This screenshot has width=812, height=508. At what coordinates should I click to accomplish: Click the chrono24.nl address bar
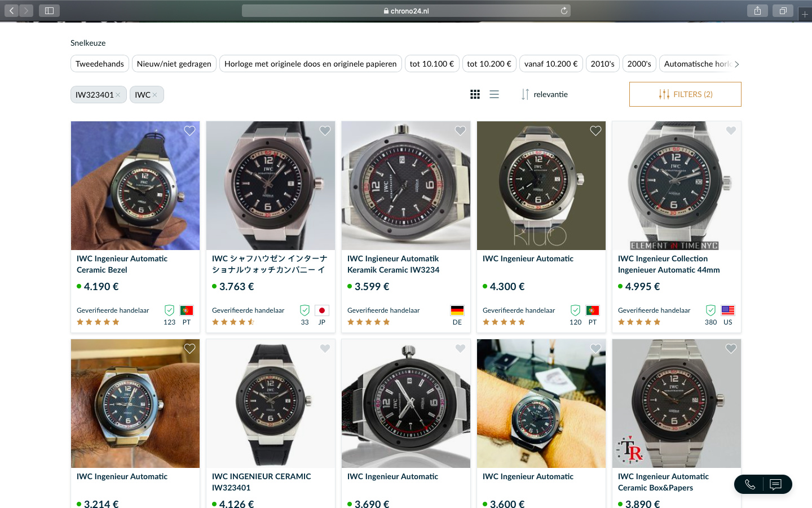tap(406, 11)
